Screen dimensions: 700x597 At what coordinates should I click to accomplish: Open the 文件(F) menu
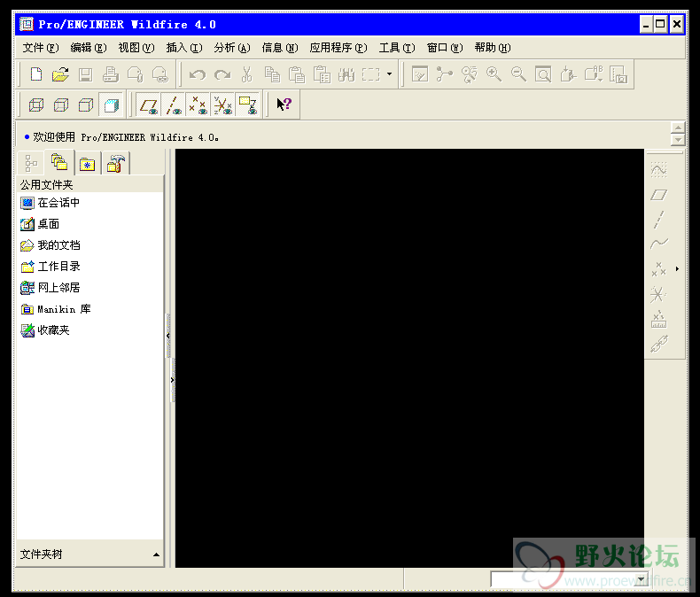click(x=41, y=48)
